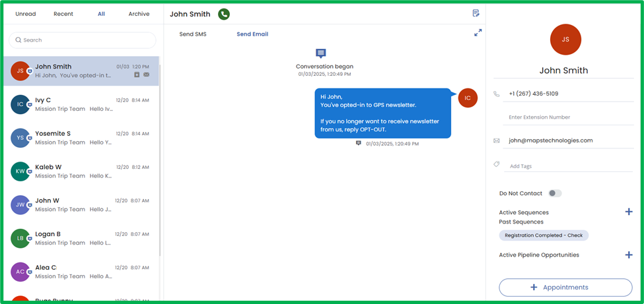The width and height of the screenshot is (644, 304).
Task: Click the conversation list scrollbar
Action: tap(161, 160)
